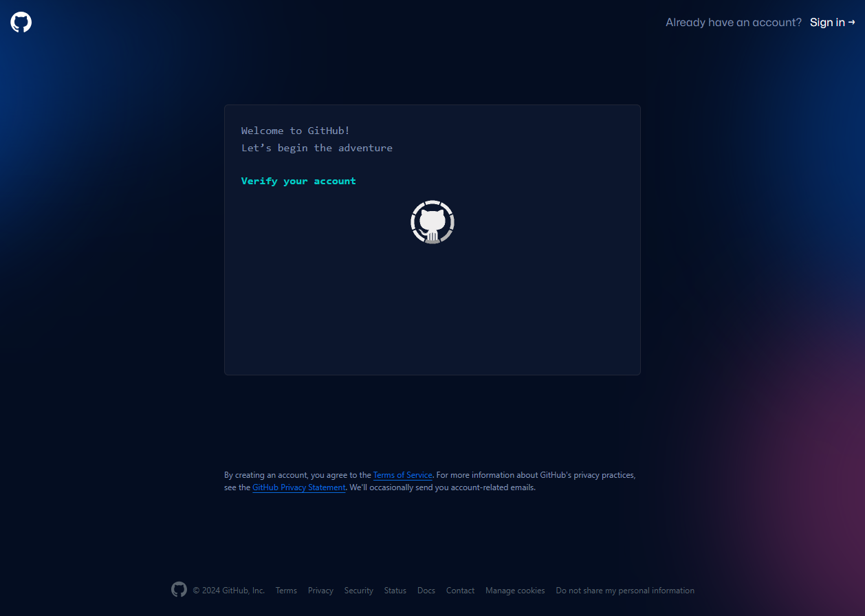
Task: Open Terms from the footer
Action: click(286, 590)
